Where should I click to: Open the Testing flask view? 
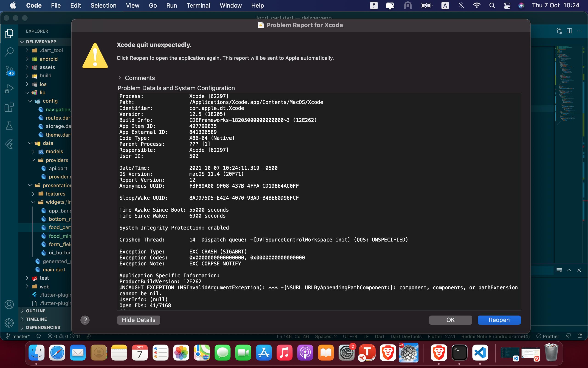click(x=9, y=126)
